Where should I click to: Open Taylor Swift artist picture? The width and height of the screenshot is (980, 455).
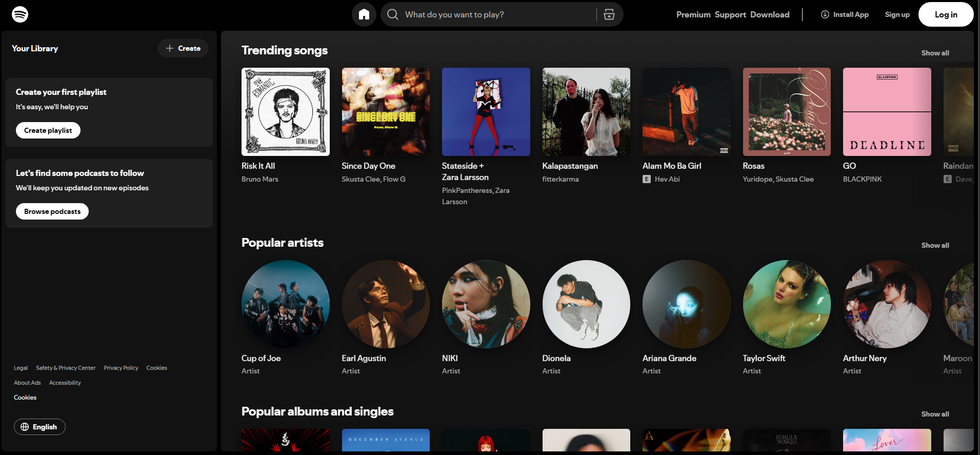coord(787,304)
